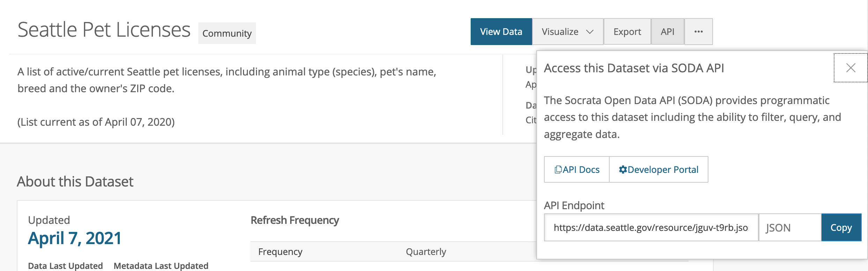
Task: Open the more options ellipsis menu
Action: pyautogui.click(x=698, y=32)
